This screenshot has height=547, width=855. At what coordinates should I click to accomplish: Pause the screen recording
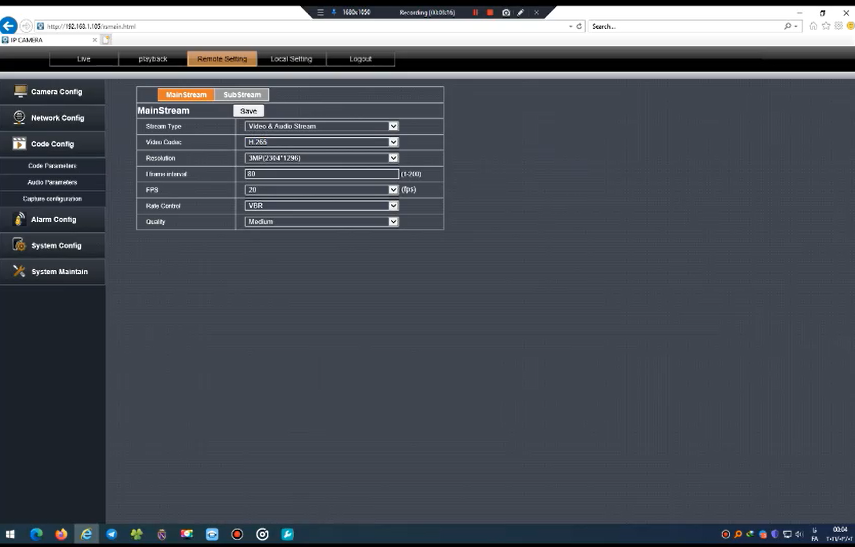476,12
